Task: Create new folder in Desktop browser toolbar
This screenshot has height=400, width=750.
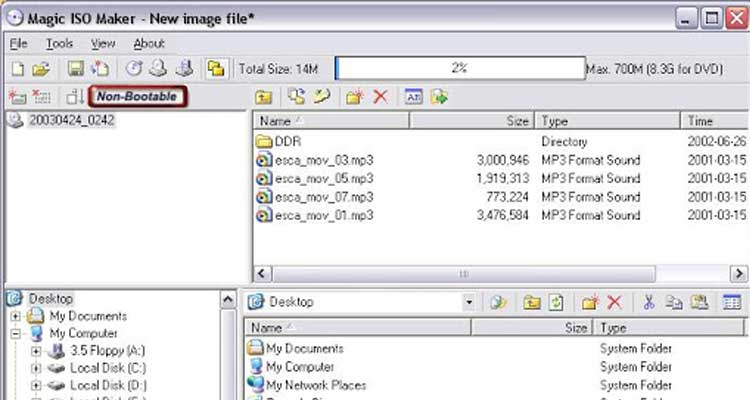Action: (590, 302)
